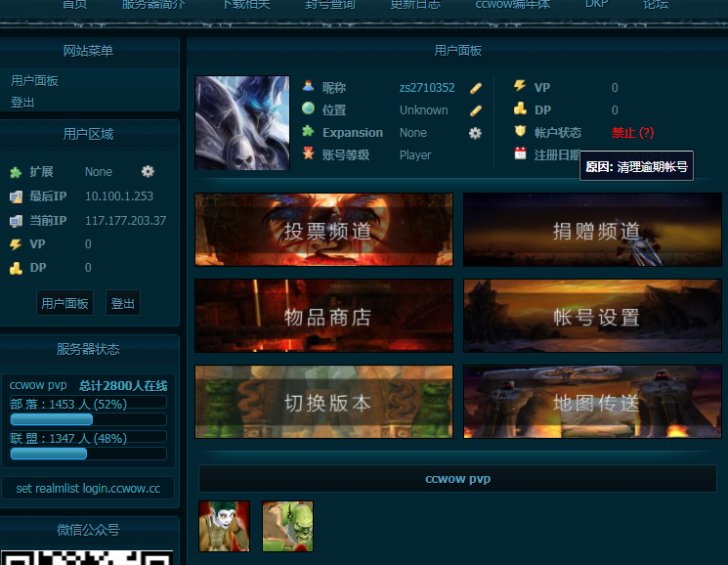Edit nickname with the pencil icon
Viewport: 728px width, 565px height.
click(x=476, y=88)
